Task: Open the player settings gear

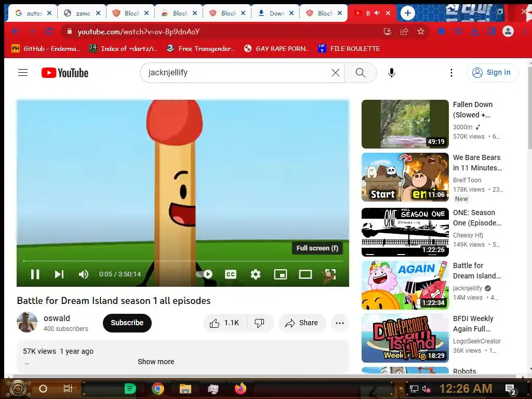Action: (255, 274)
